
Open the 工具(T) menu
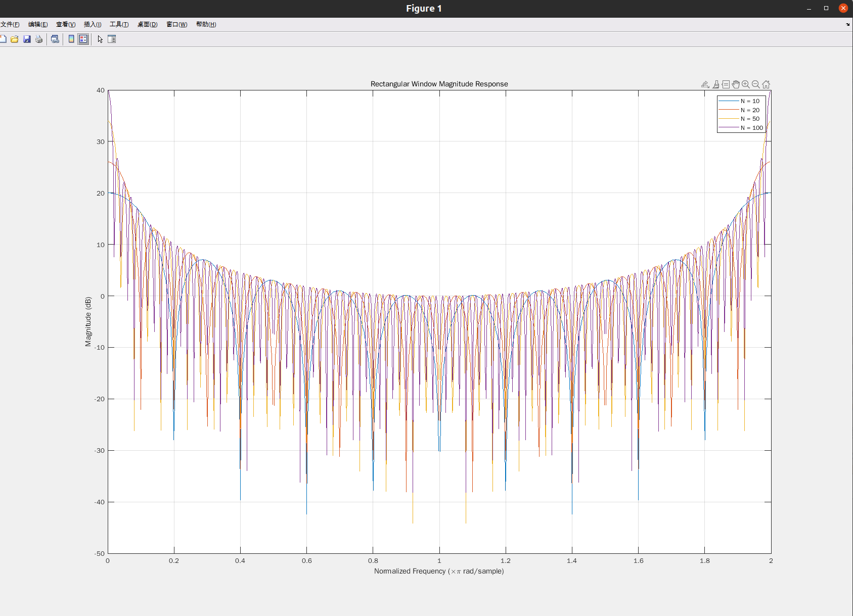click(119, 24)
